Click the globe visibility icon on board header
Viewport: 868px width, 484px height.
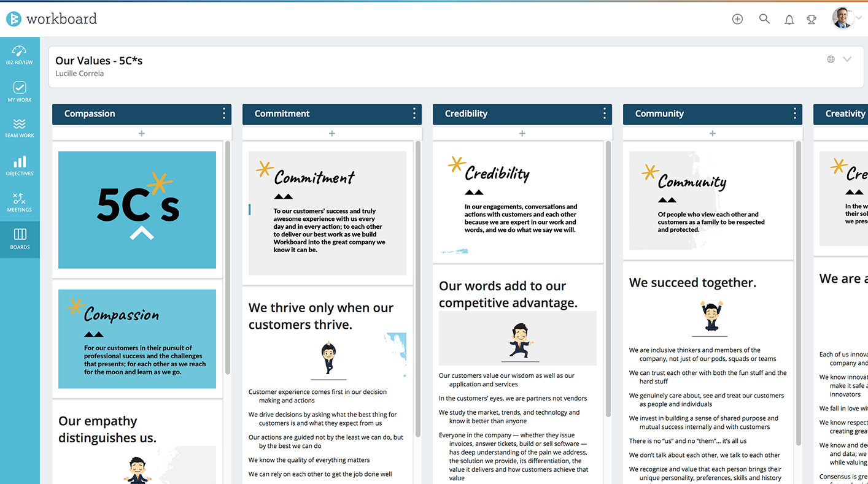point(831,60)
